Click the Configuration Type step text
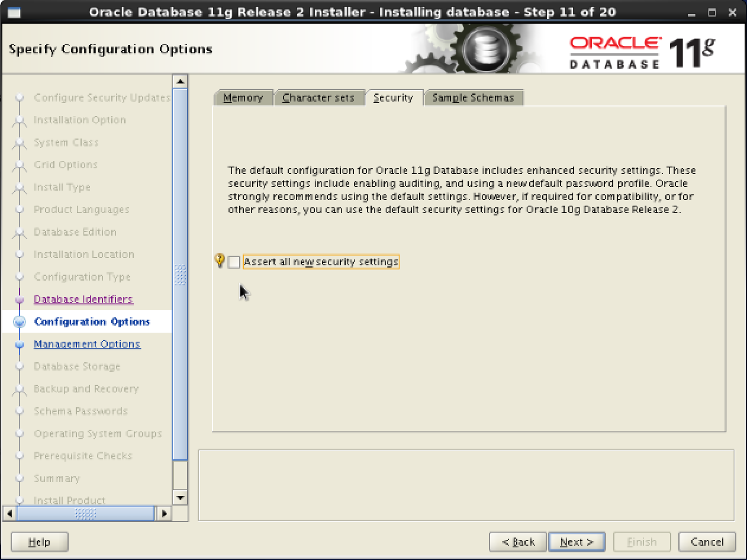Viewport: 747px width, 560px height. point(82,277)
